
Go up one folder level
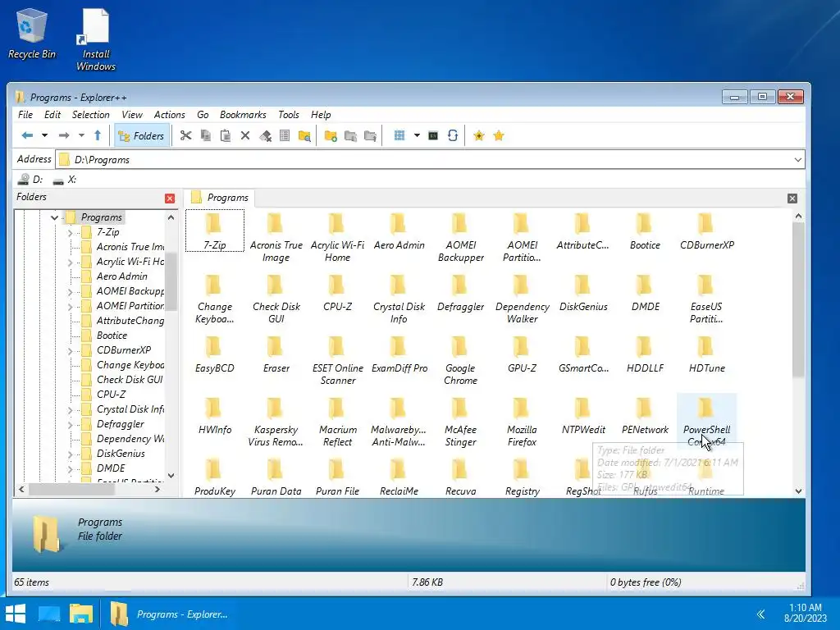pos(98,135)
